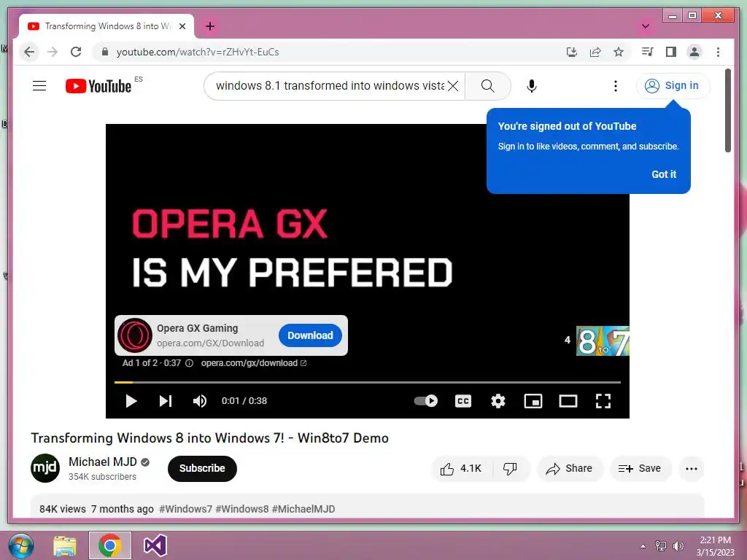The height and width of the screenshot is (560, 747).
Task: Reload the current page
Action: [x=76, y=52]
